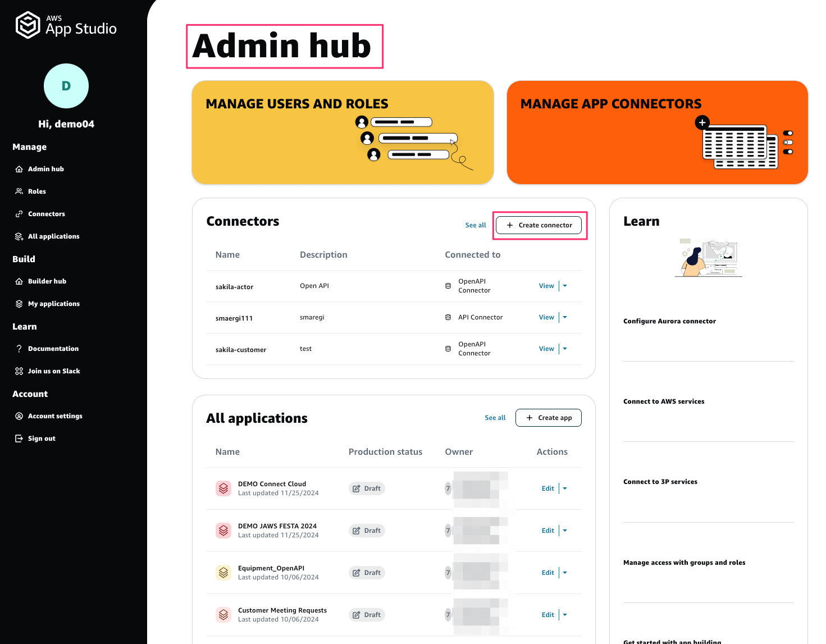
Task: Click the DEMO JAWS FESTA 2024 app icon
Action: tap(223, 531)
